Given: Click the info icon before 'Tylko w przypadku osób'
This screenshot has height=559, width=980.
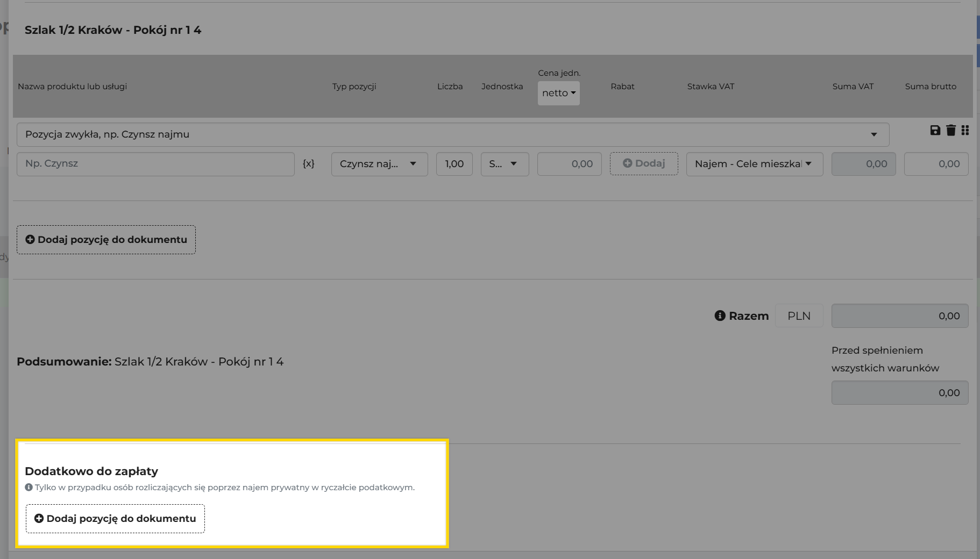Looking at the screenshot, I should [x=29, y=488].
